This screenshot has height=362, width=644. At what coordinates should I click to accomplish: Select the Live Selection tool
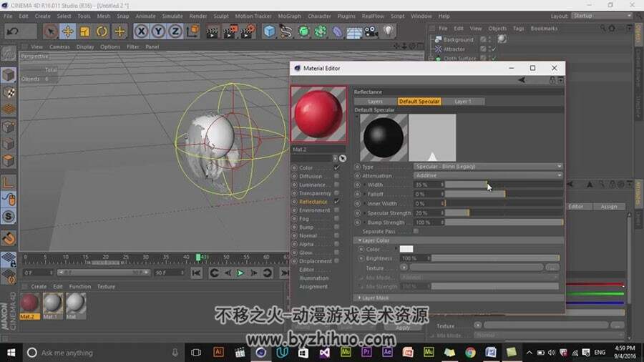click(51, 31)
